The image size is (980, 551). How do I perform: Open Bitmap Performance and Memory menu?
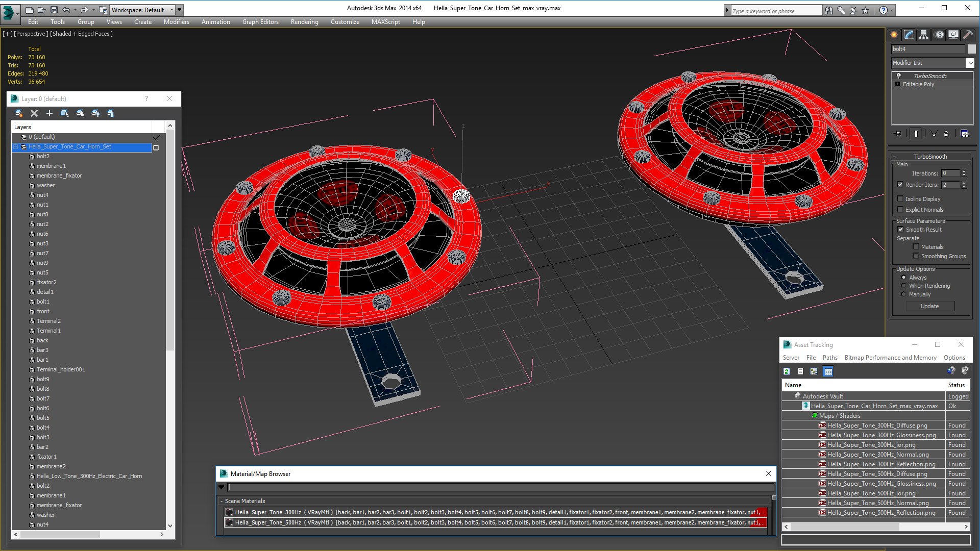[x=890, y=358]
